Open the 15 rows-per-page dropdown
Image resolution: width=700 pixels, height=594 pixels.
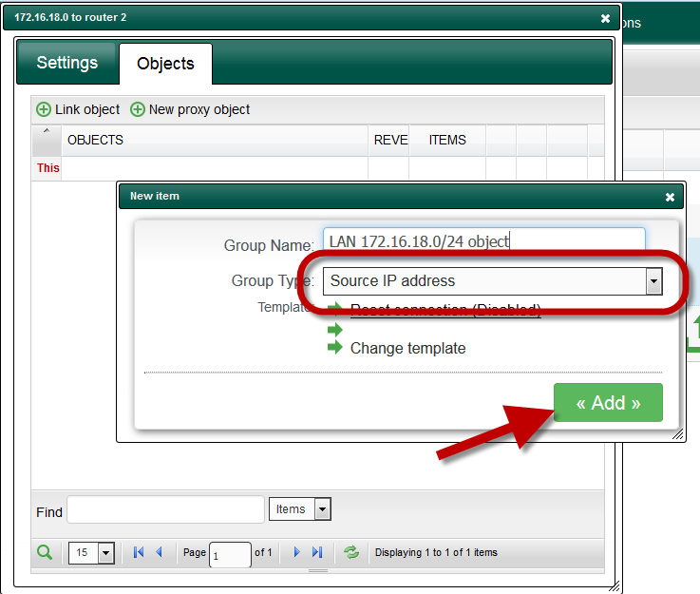[x=91, y=553]
